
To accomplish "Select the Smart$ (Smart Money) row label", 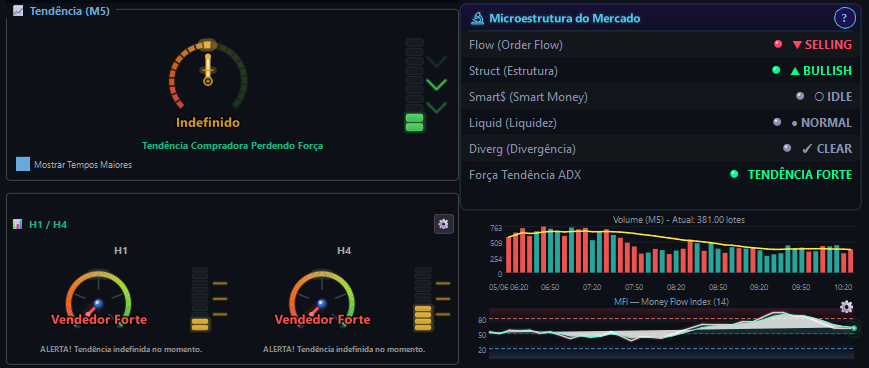I will [x=528, y=97].
